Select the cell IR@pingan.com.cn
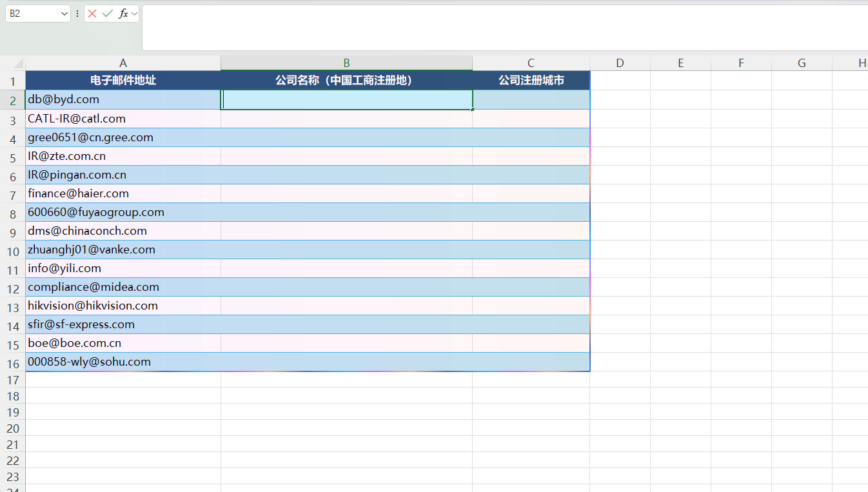 (123, 175)
